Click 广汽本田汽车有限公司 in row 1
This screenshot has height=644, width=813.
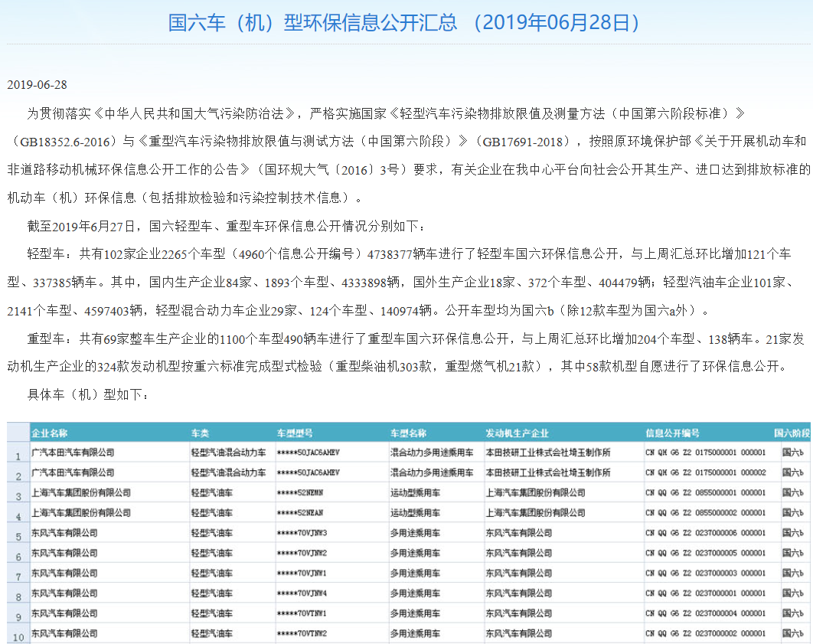[x=73, y=452]
